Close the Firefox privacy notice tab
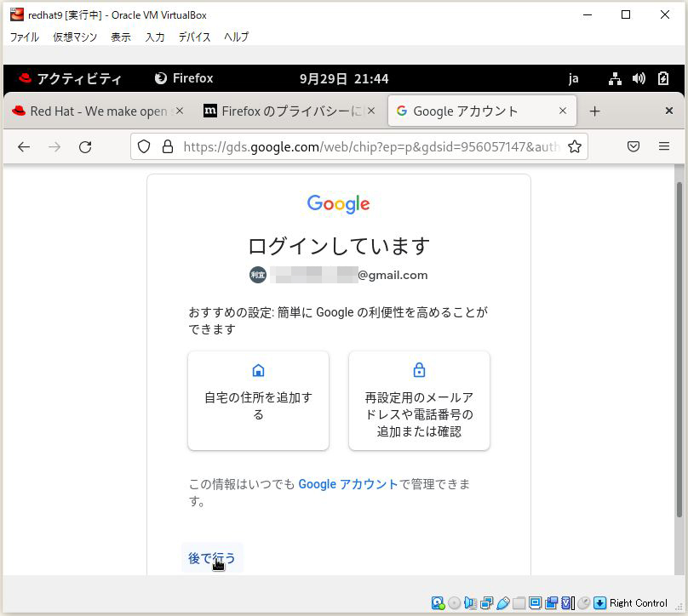 tap(371, 111)
